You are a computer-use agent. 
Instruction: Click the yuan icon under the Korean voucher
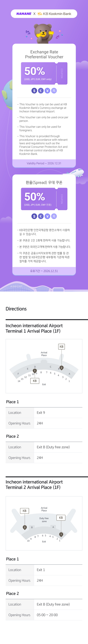click(x=54, y=216)
